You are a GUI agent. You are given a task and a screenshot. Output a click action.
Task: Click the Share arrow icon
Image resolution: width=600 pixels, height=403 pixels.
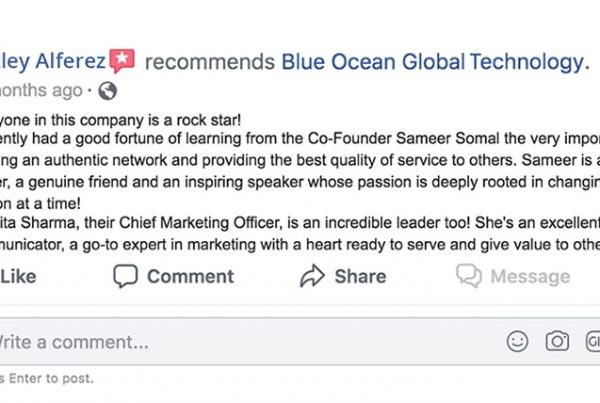click(x=313, y=276)
